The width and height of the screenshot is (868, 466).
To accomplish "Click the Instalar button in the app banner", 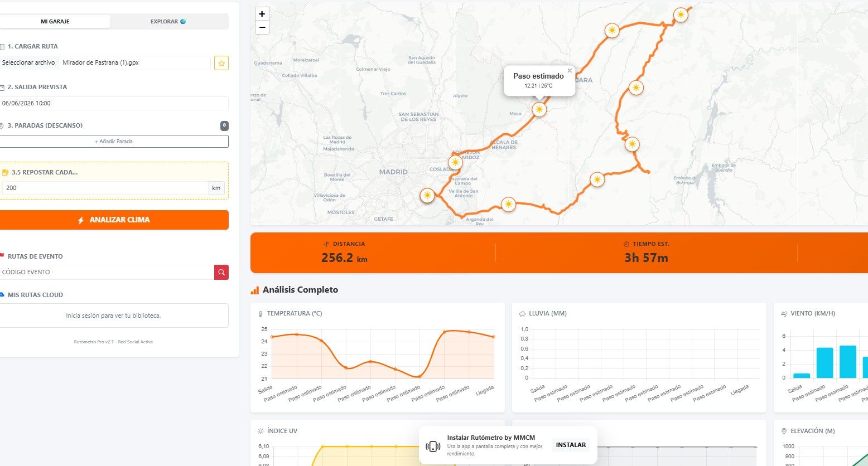I will tap(571, 445).
